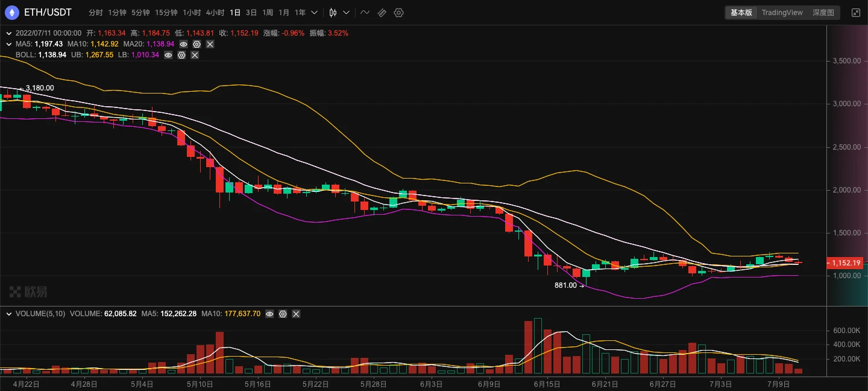The width and height of the screenshot is (868, 391).
Task: Remove the VOLUME indicator with its X
Action: point(295,314)
